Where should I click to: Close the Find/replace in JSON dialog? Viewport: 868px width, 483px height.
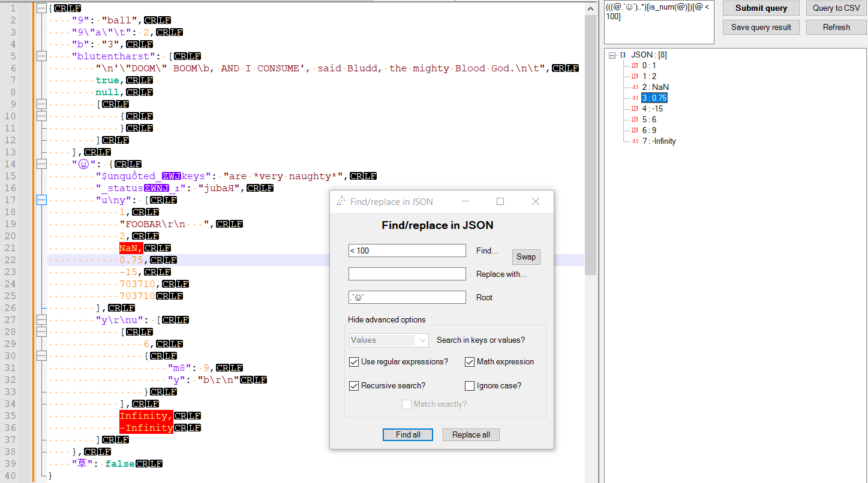(536, 201)
